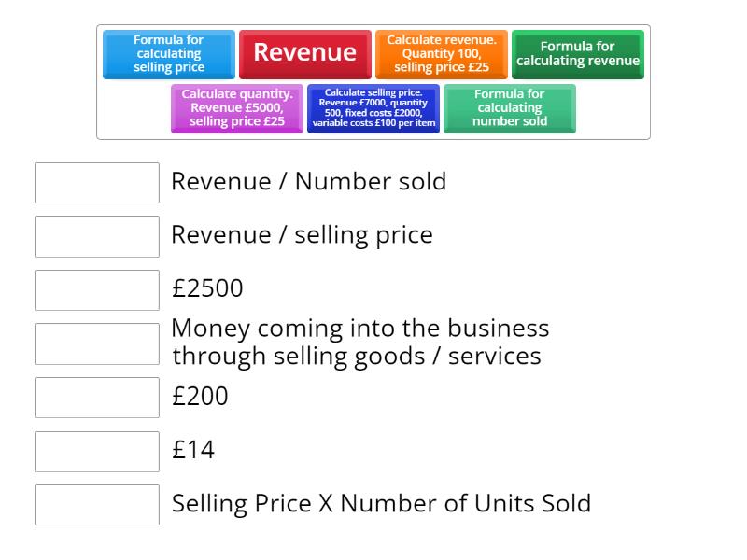Click the '£200' answer text
This screenshot has width=747, height=560.
click(200, 397)
